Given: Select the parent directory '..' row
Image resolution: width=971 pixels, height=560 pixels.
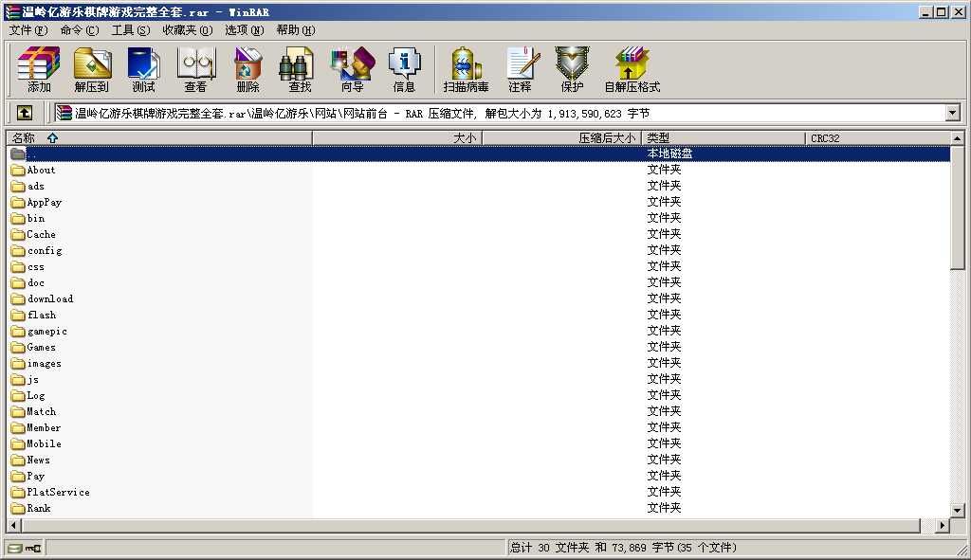Looking at the screenshot, I should click(479, 154).
